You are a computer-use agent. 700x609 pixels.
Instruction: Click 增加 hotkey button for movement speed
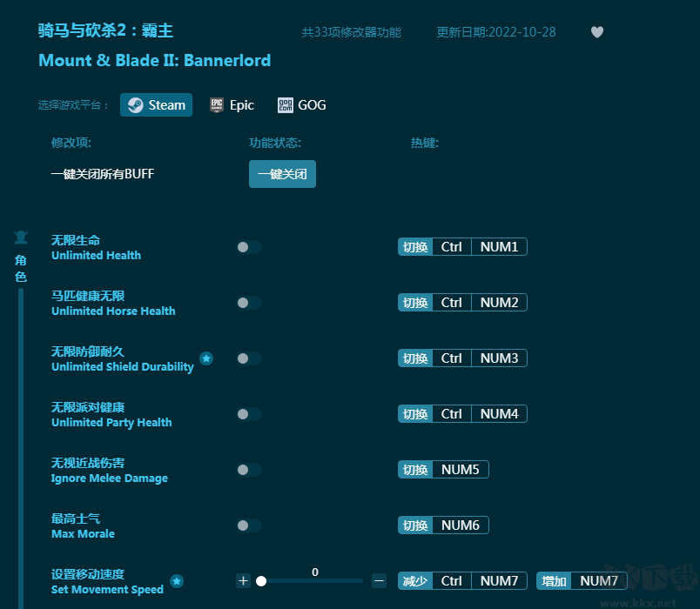pyautogui.click(x=554, y=581)
